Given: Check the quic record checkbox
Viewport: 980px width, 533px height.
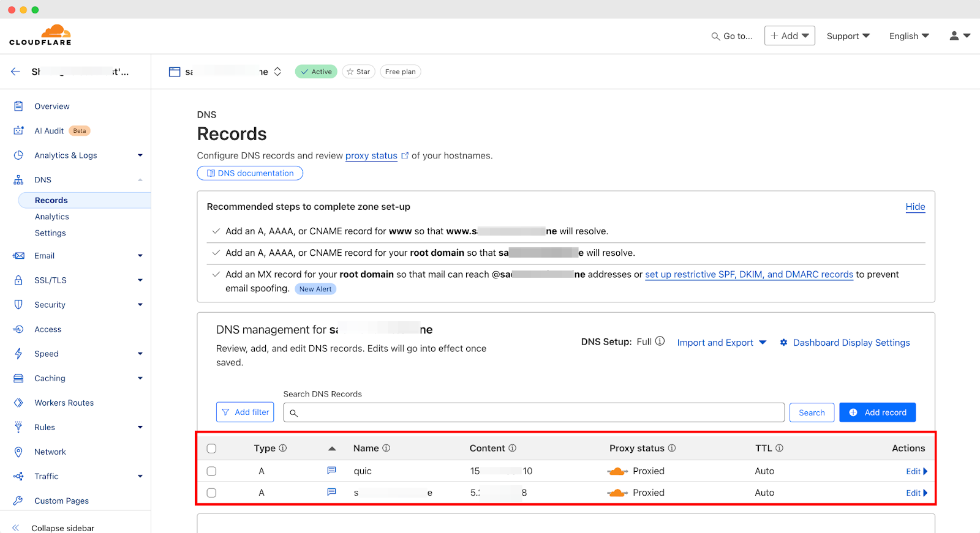Looking at the screenshot, I should [212, 471].
